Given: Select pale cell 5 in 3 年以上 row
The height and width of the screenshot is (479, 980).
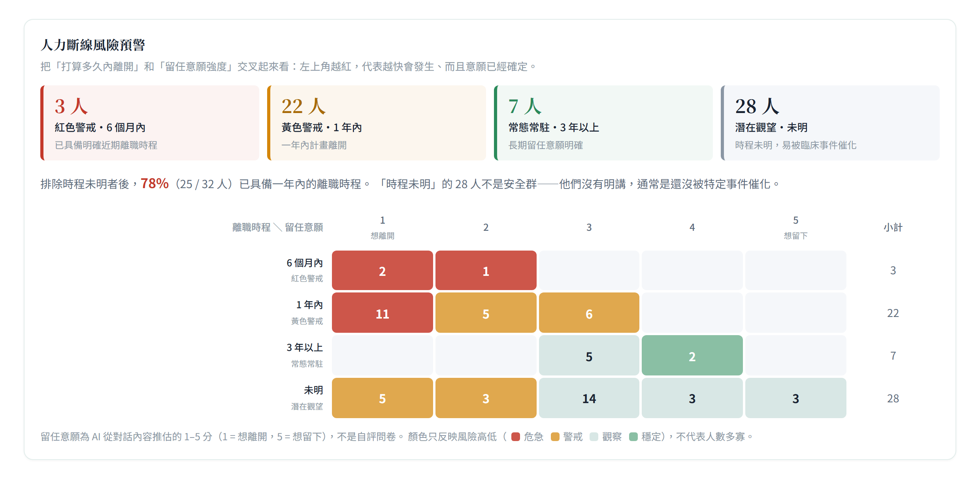Looking at the screenshot, I should click(x=589, y=355).
